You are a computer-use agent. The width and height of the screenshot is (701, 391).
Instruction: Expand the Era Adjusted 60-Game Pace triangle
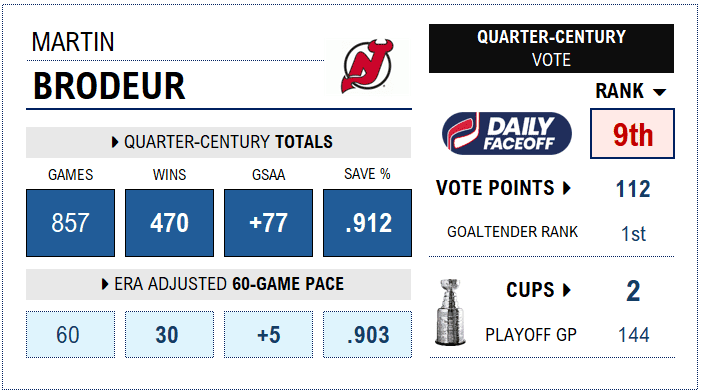coord(105,284)
